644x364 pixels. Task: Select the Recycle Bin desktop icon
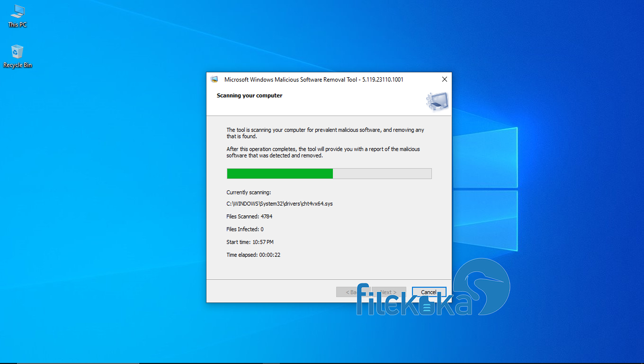coord(18,56)
